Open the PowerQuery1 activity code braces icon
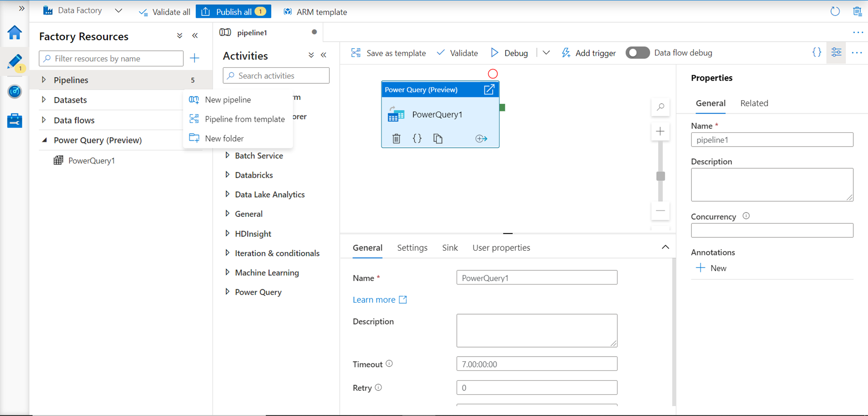 pos(417,139)
